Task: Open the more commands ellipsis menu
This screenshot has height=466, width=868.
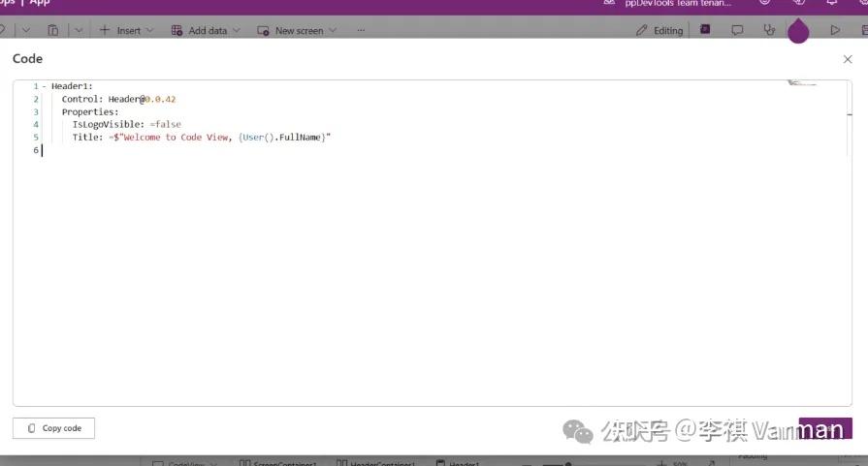Action: point(361,30)
